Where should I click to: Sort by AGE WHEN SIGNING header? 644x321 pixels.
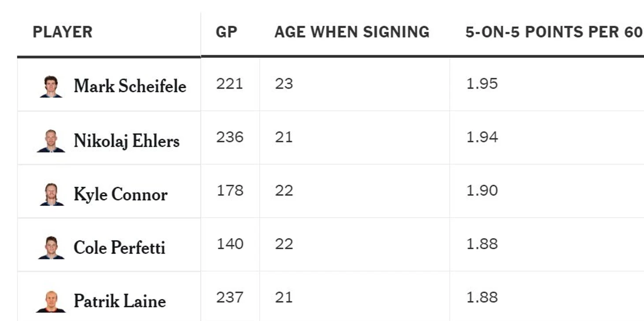click(352, 32)
